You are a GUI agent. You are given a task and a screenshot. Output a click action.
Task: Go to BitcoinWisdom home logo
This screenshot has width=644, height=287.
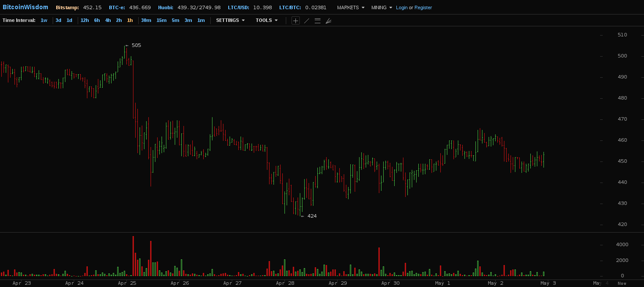tap(25, 7)
